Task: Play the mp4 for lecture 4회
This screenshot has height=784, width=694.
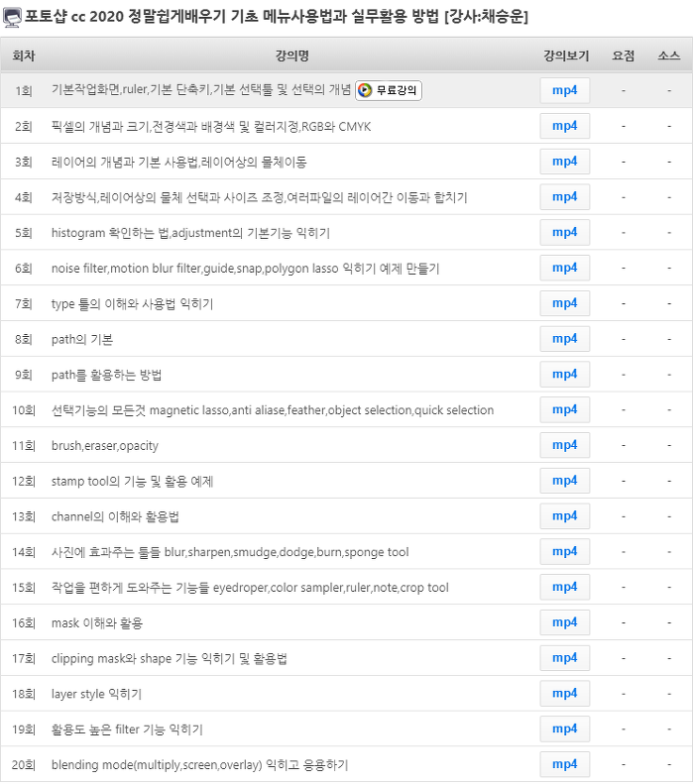Action: point(564,197)
